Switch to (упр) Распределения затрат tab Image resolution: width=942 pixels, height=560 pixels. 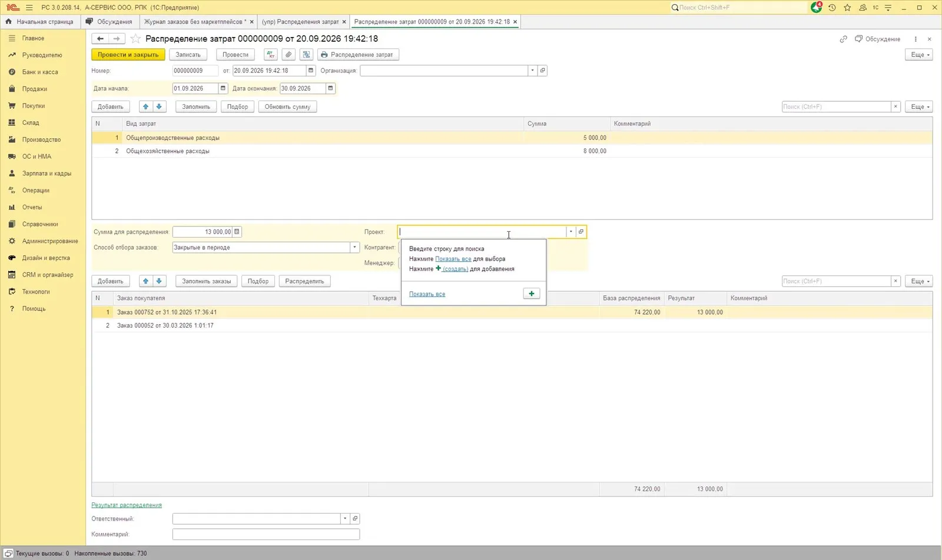[300, 22]
